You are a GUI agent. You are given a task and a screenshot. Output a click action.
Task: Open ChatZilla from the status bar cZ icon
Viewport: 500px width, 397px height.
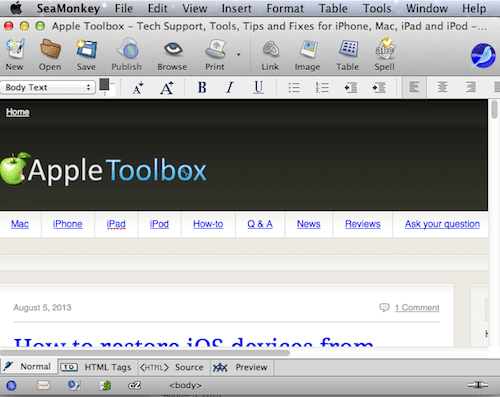pos(135,386)
